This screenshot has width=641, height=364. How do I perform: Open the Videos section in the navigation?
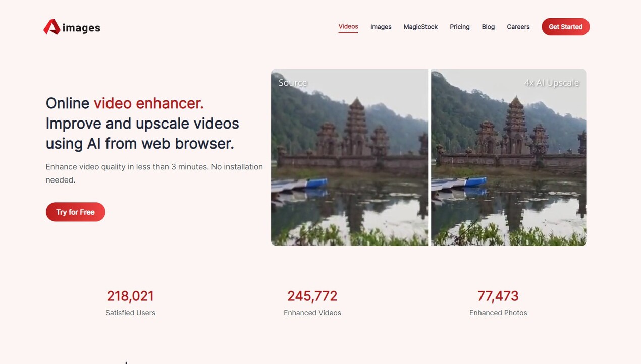point(348,26)
